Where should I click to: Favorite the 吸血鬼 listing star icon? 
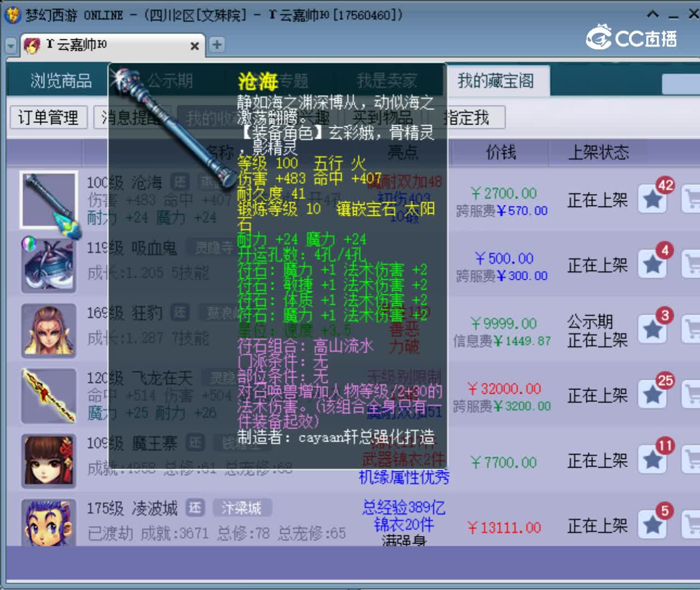point(652,265)
